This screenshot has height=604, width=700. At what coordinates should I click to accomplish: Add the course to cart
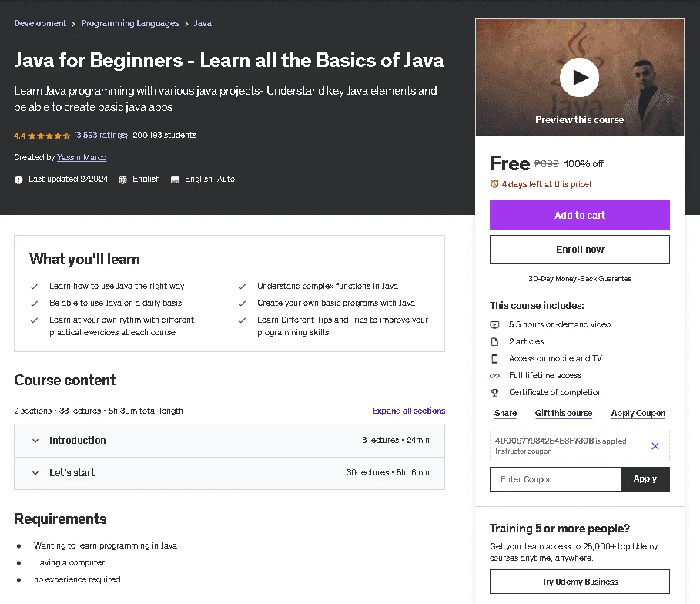[x=579, y=215]
